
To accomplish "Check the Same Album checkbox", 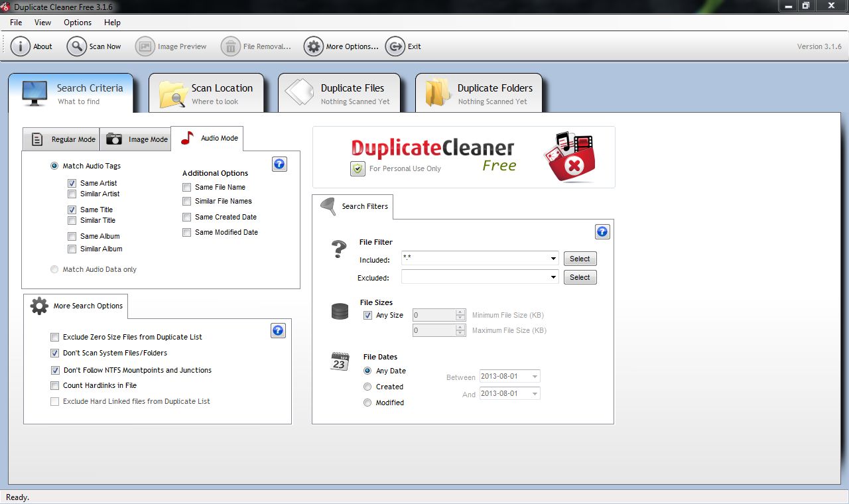I will pyautogui.click(x=72, y=236).
